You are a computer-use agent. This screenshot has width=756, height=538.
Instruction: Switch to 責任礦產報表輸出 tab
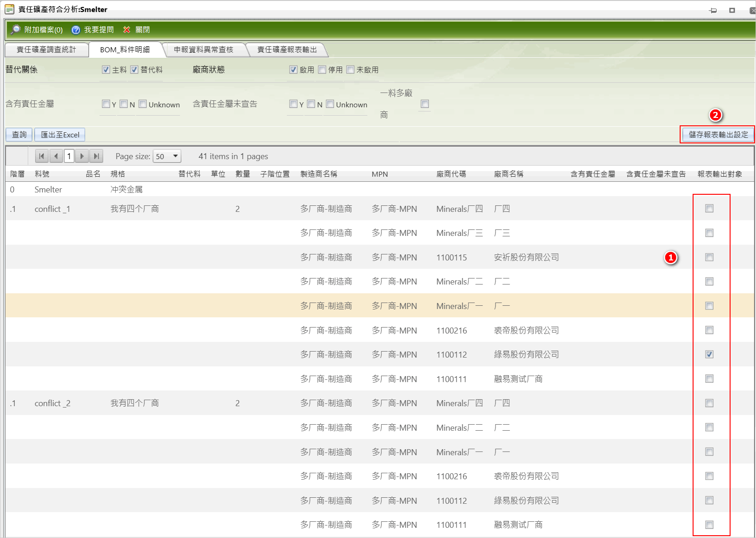(287, 49)
